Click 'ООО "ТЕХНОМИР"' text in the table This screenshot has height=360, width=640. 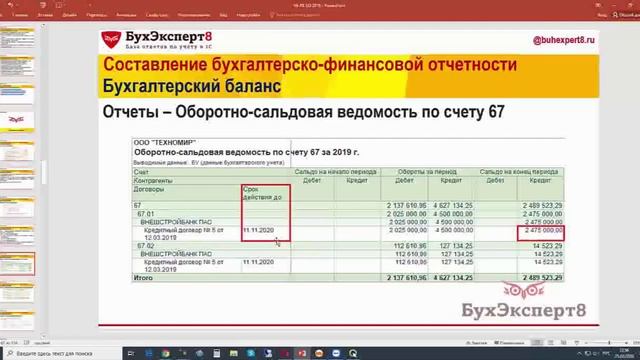pos(165,143)
